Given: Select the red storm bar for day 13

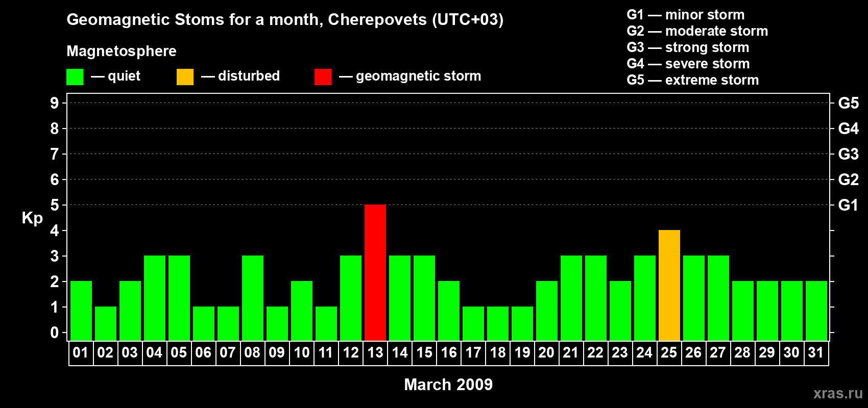Looking at the screenshot, I should click(x=375, y=272).
